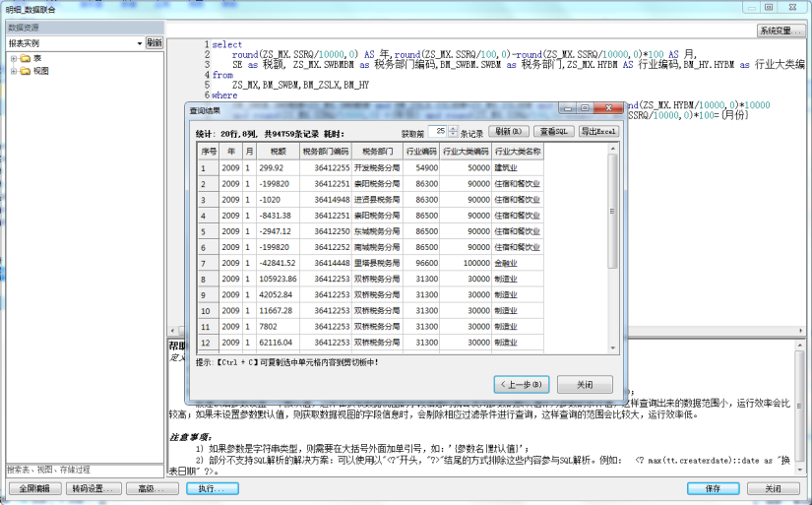Click 上一步(B) button in results dialog
This screenshot has height=505, width=812.
(522, 385)
